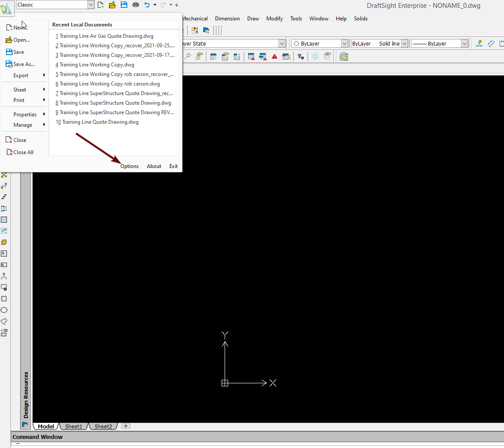Choose Close All in the application menu
Viewport: 504px width, 448px height.
click(x=20, y=152)
